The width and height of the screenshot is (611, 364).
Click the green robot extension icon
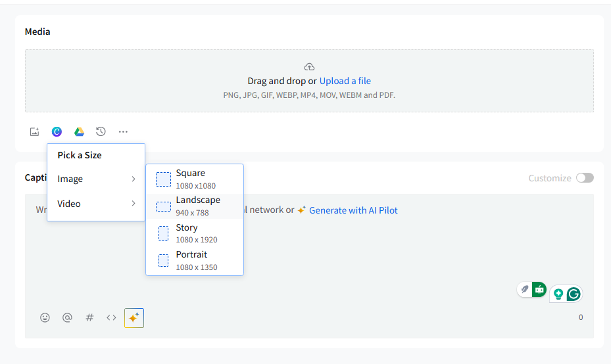[539, 289]
